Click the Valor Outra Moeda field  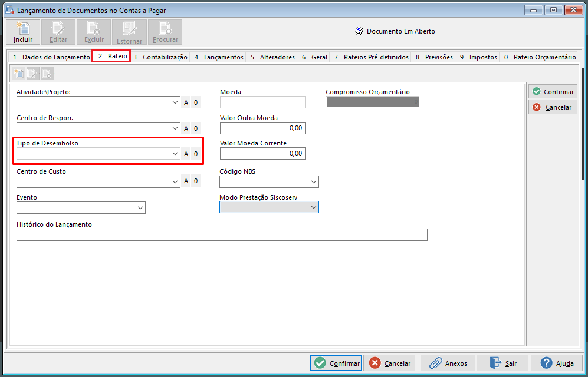tap(262, 128)
